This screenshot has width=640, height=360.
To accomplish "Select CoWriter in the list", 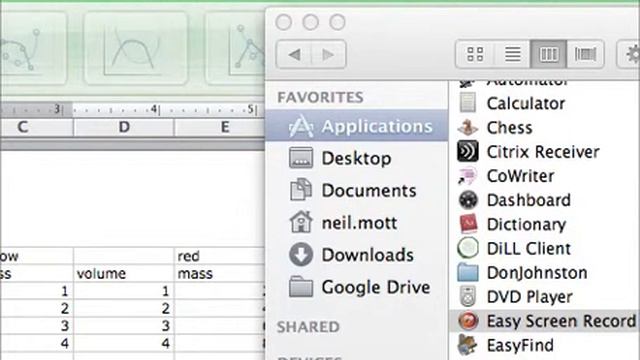I will tap(520, 176).
